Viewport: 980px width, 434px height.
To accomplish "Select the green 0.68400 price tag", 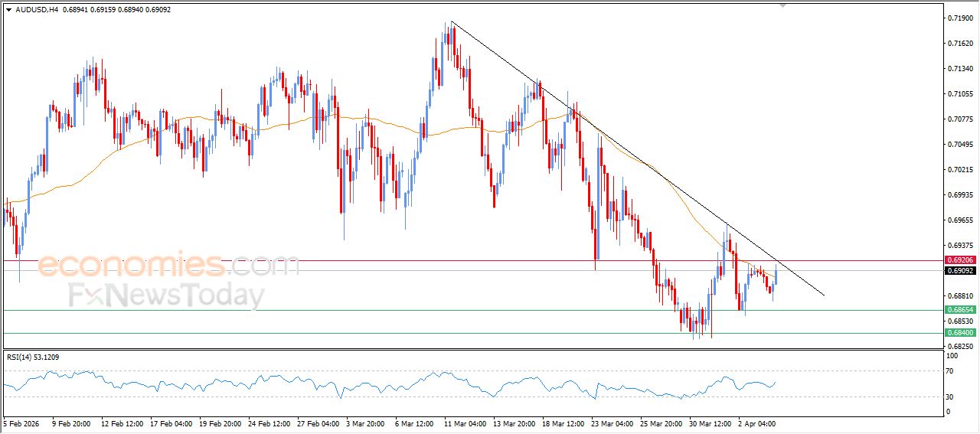I will [x=959, y=333].
